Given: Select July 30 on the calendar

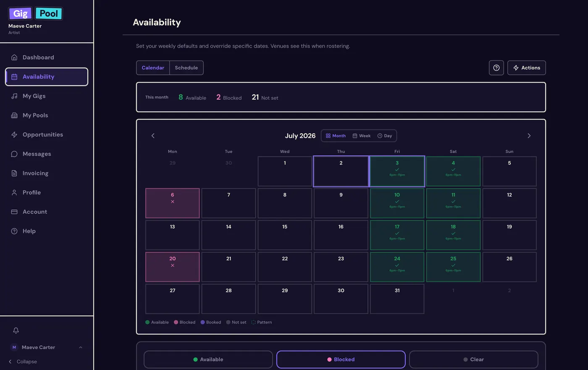Looking at the screenshot, I should coord(341,299).
